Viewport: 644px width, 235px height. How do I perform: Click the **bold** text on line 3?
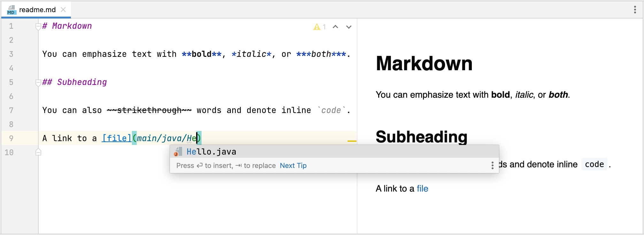tap(202, 54)
